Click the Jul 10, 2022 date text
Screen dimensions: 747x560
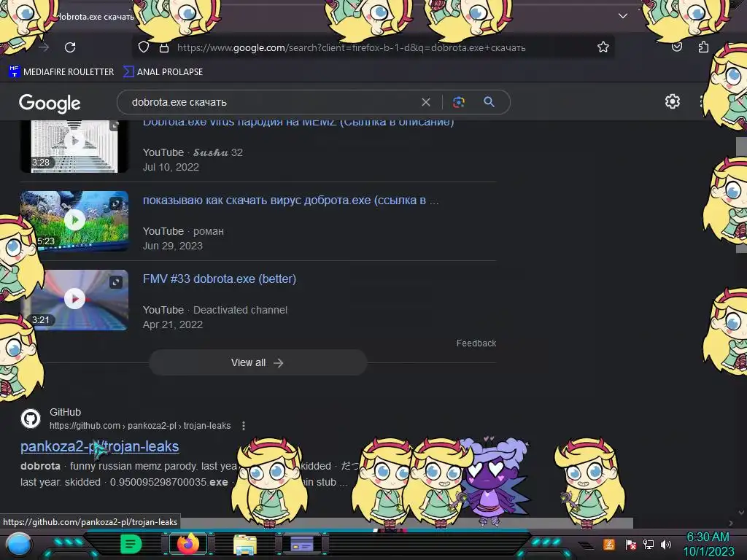click(171, 167)
